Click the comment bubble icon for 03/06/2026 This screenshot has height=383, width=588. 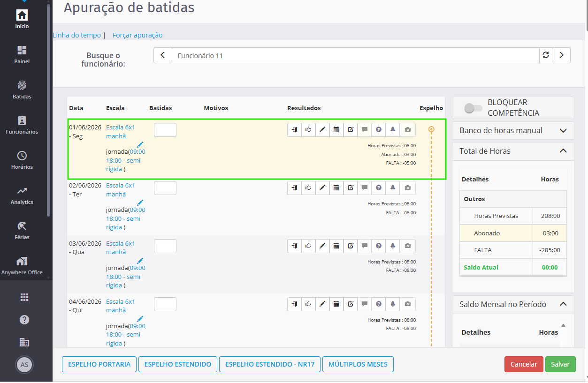point(365,246)
